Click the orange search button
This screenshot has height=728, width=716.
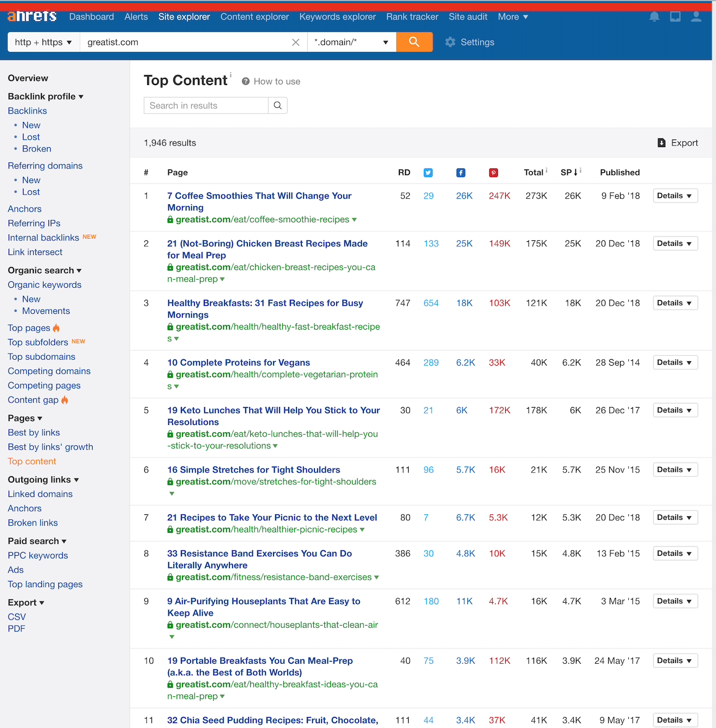[414, 42]
